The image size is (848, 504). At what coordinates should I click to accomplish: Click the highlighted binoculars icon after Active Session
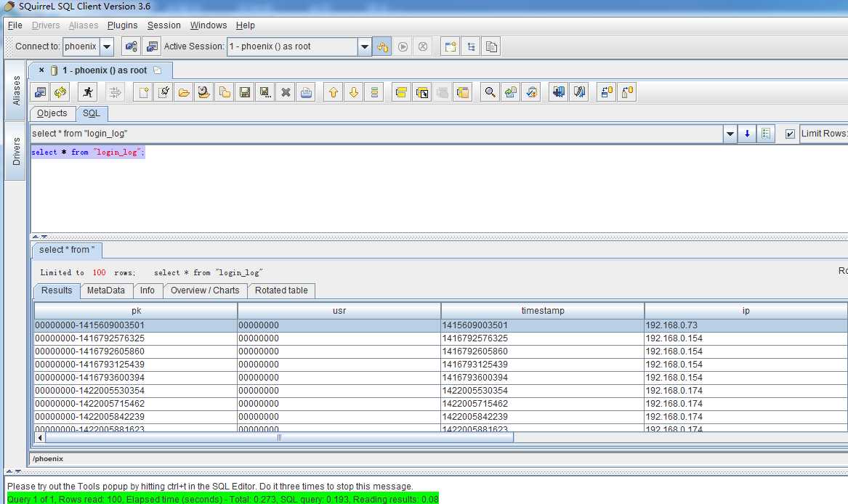pos(382,46)
